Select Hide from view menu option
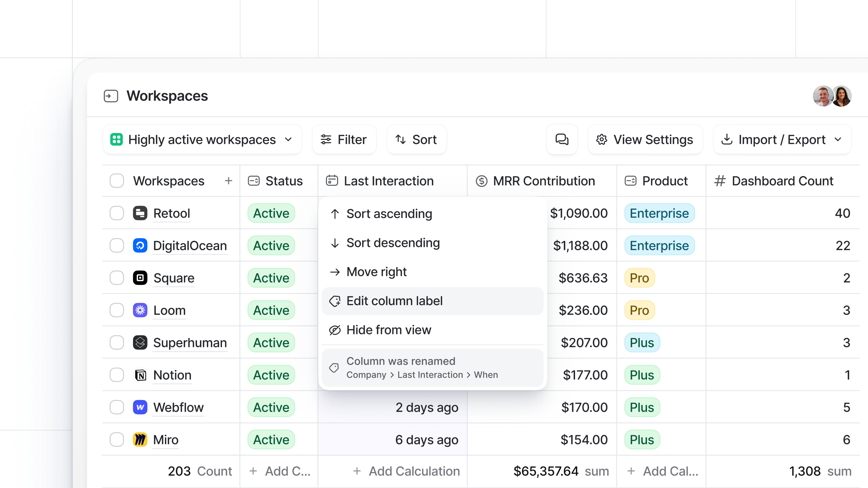 (388, 330)
